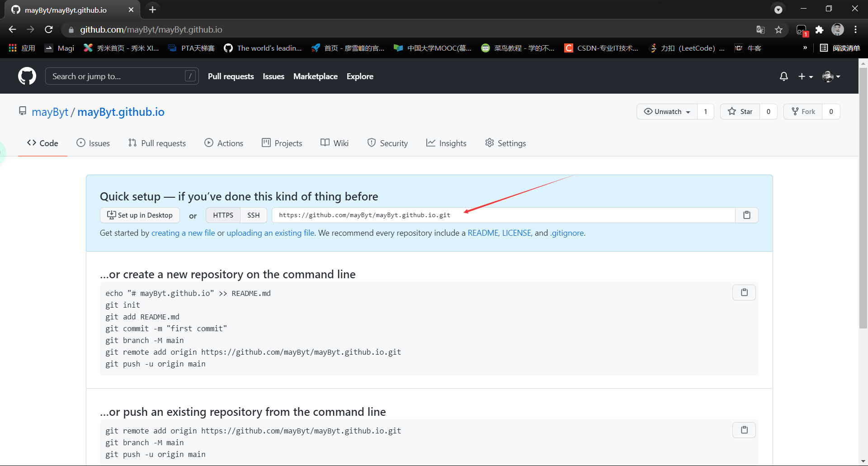
Task: Open the reading list button
Action: pos(840,48)
